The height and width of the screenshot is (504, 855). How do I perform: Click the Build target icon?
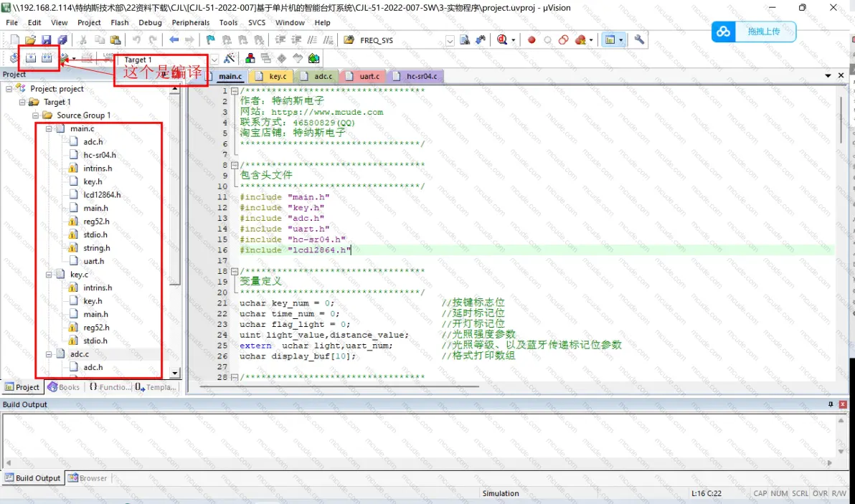(31, 58)
